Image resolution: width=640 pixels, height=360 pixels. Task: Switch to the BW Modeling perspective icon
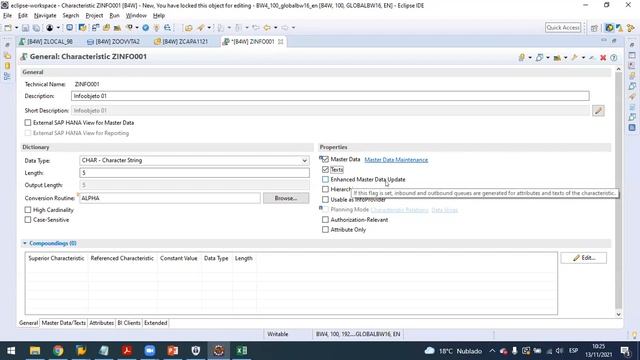pos(609,28)
